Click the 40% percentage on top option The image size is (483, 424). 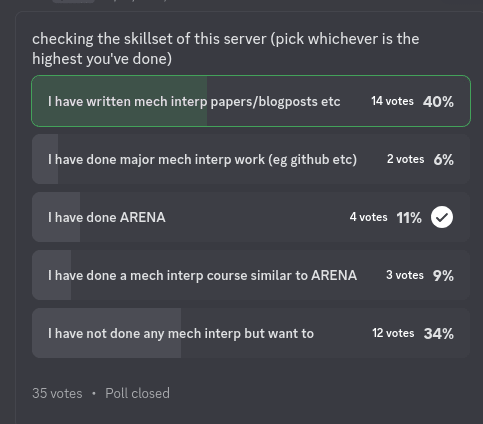point(438,102)
